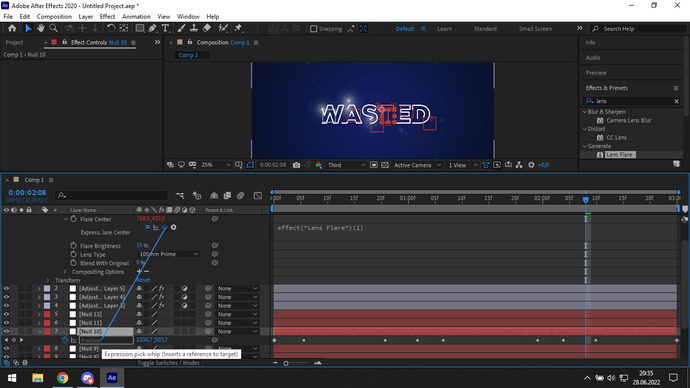Toggle Flare Center stopwatch

click(73, 219)
